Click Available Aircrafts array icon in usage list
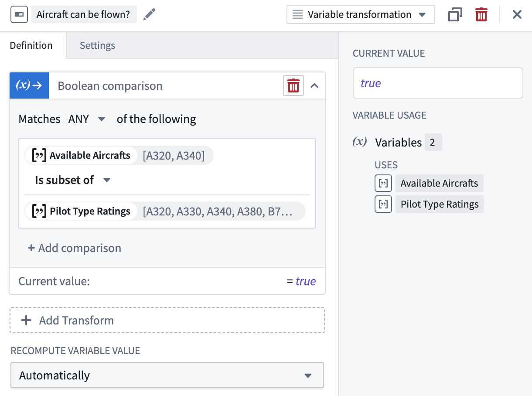Screen dimensions: 532x396 (x=383, y=183)
